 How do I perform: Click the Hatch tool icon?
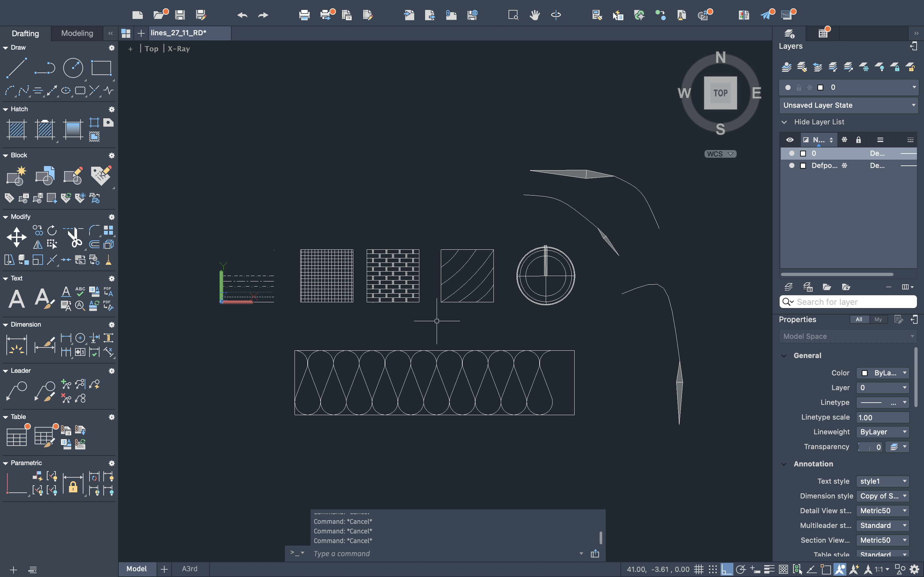[x=16, y=130]
